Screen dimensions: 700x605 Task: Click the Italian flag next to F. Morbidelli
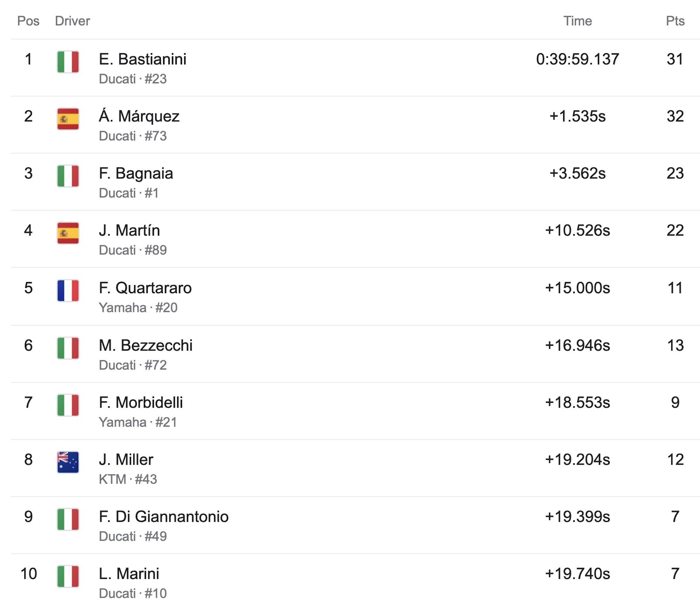pyautogui.click(x=68, y=405)
